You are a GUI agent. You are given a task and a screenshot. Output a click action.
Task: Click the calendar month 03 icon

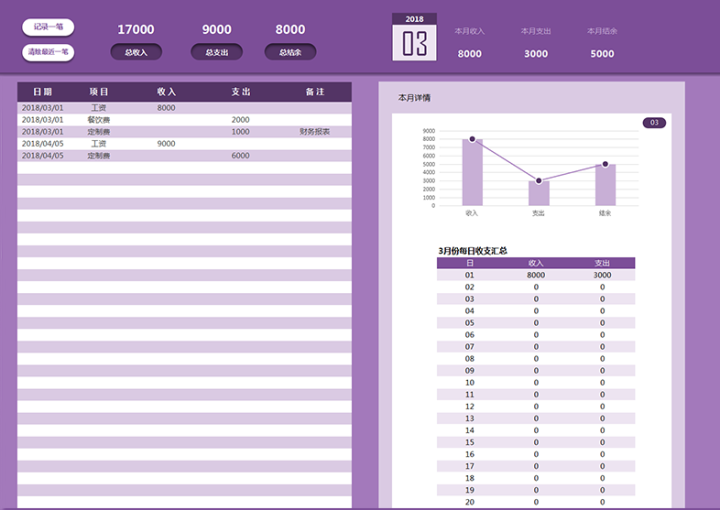414,44
